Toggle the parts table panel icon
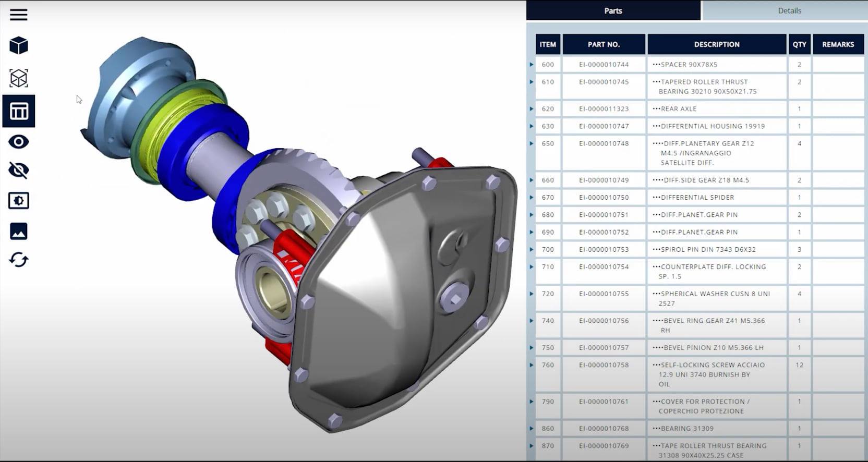The height and width of the screenshot is (462, 868). [19, 111]
